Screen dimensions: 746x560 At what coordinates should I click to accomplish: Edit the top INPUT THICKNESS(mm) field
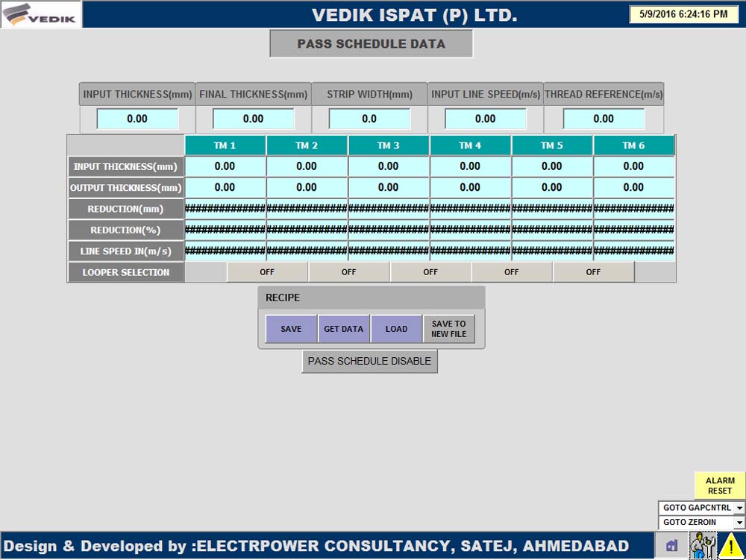(x=137, y=119)
